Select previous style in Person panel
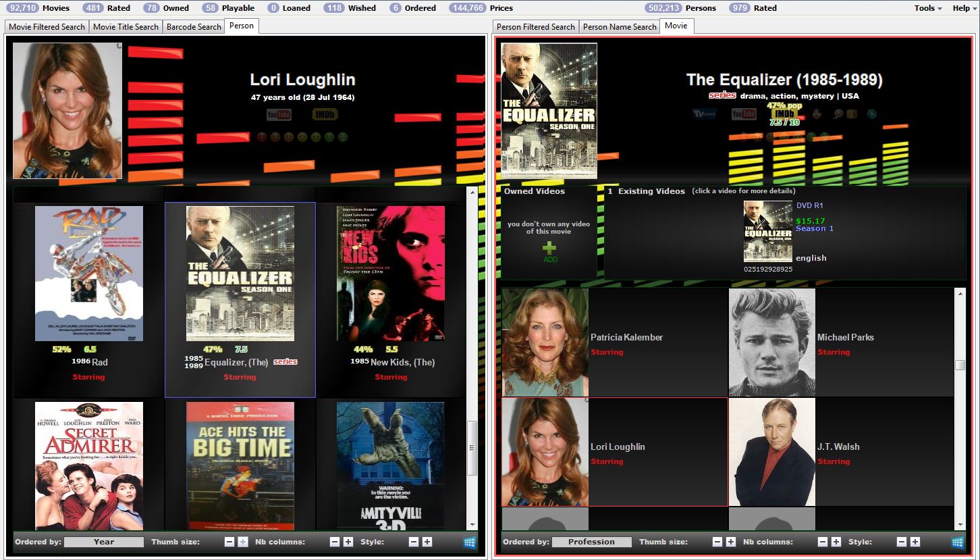 tap(414, 542)
